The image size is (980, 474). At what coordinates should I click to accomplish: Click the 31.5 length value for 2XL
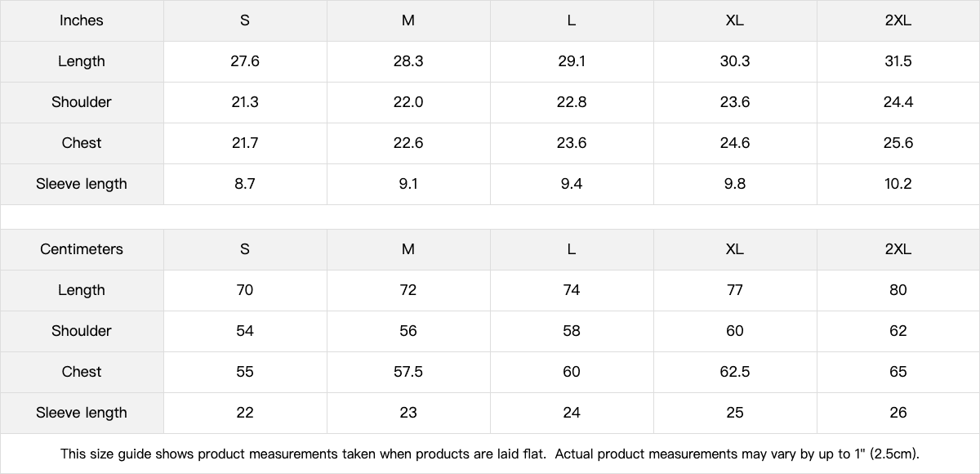pos(898,61)
